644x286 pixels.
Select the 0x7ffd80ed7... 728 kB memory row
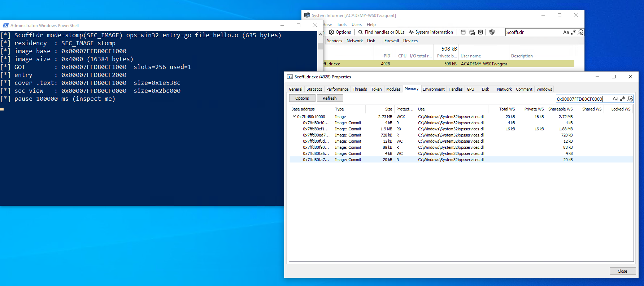tap(461, 135)
